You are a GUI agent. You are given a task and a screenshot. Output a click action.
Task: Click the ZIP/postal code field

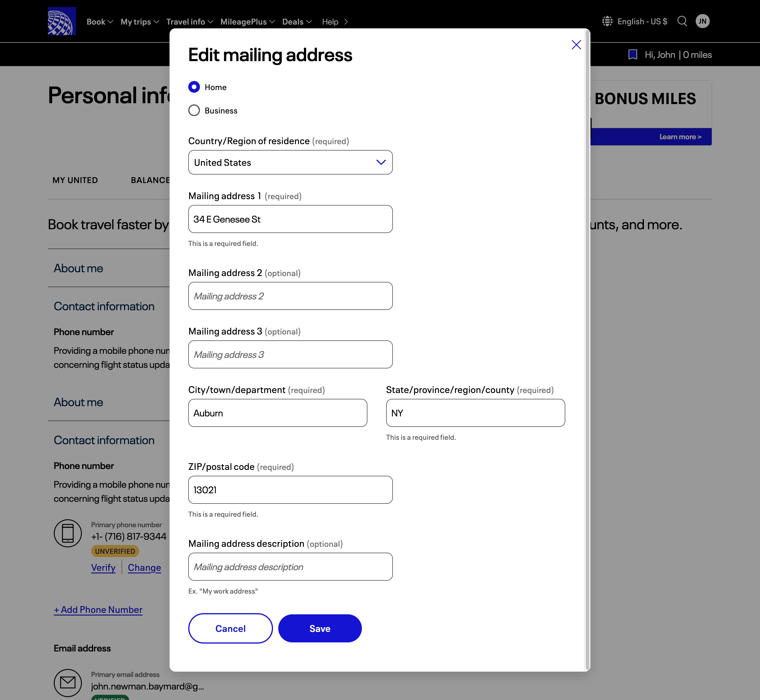pos(290,490)
